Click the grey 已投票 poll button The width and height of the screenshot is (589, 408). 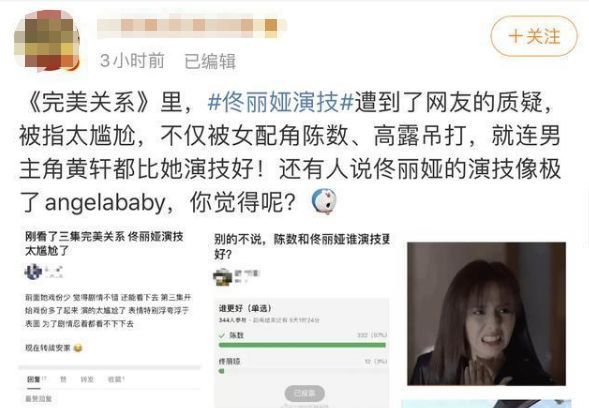(305, 393)
